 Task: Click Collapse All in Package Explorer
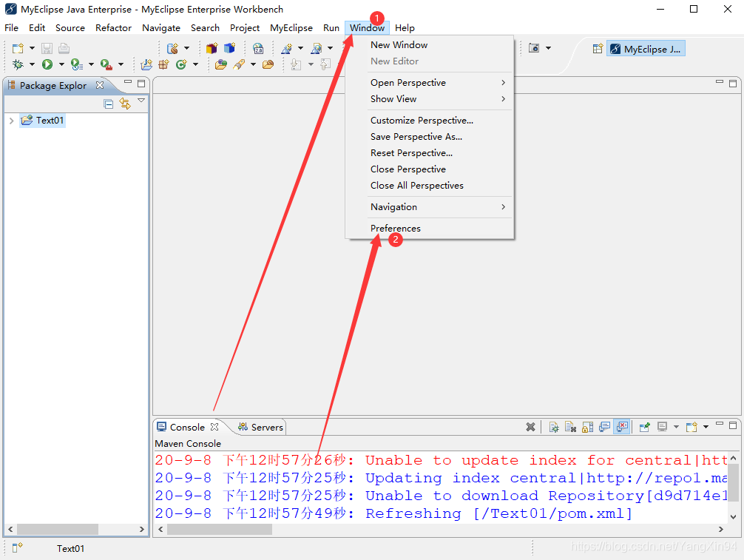click(x=108, y=104)
